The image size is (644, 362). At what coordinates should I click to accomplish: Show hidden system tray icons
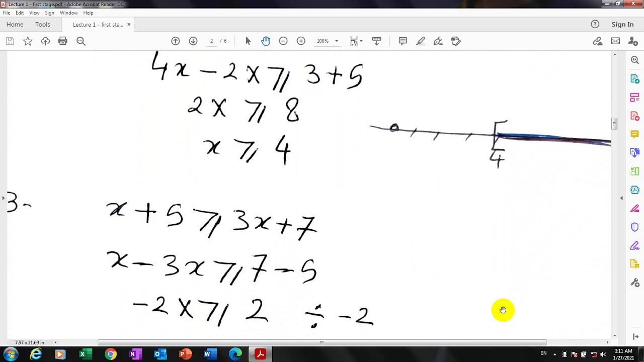point(555,354)
